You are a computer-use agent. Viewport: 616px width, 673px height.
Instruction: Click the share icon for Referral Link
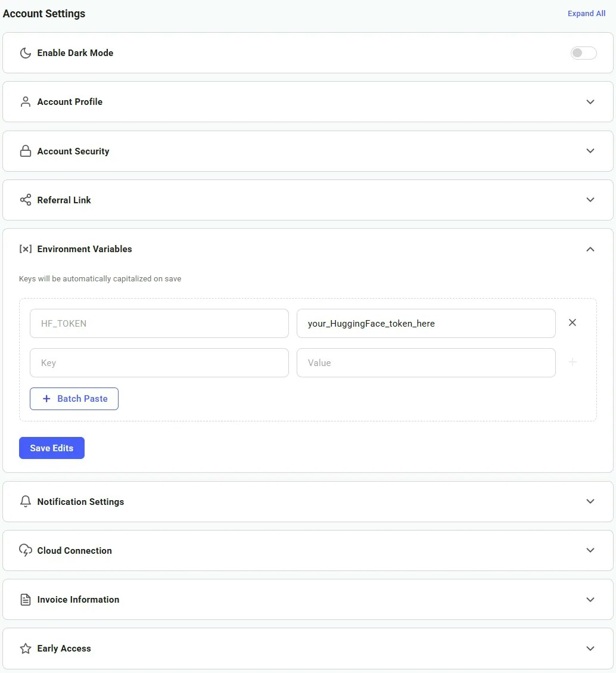(x=25, y=200)
